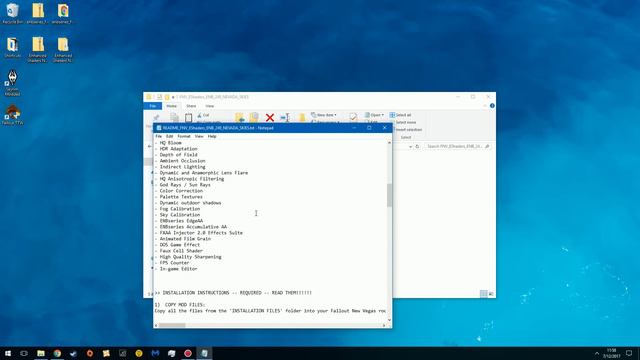
Task: Switch to the Share ribbon tab in Explorer
Action: pos(191,106)
